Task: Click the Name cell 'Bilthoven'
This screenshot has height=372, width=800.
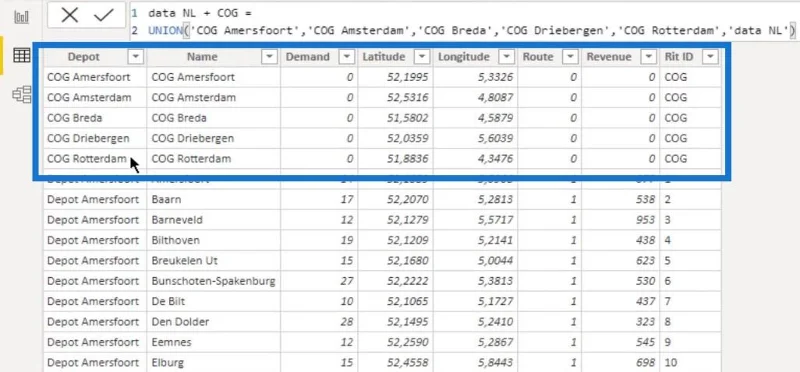Action: (x=213, y=240)
